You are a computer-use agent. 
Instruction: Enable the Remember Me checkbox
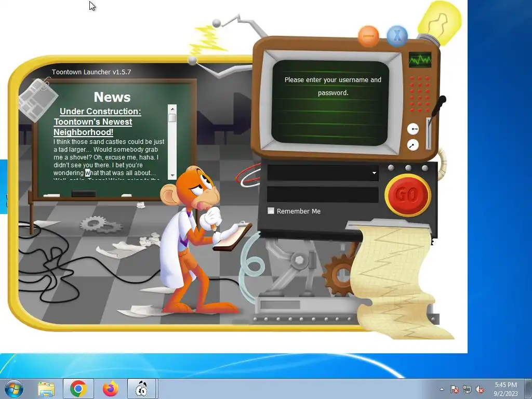click(271, 211)
